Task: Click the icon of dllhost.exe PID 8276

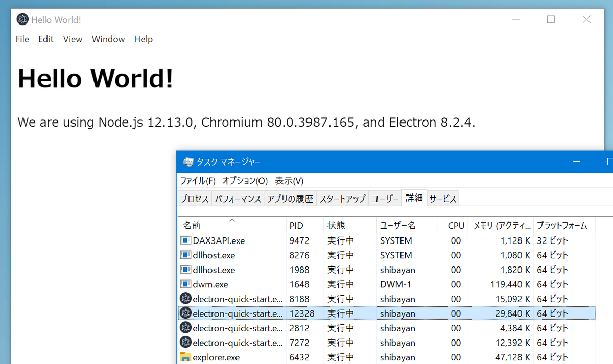Action: coord(185,255)
